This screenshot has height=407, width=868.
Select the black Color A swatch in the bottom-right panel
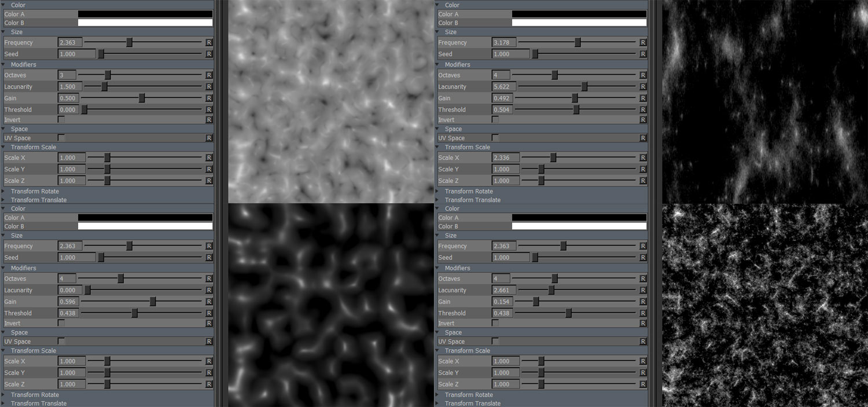point(579,218)
